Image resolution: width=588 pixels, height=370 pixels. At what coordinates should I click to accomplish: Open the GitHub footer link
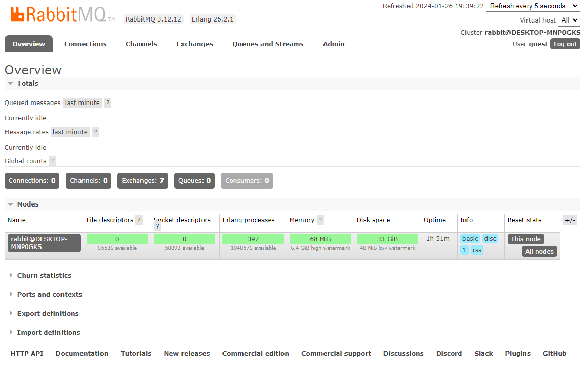pyautogui.click(x=555, y=354)
